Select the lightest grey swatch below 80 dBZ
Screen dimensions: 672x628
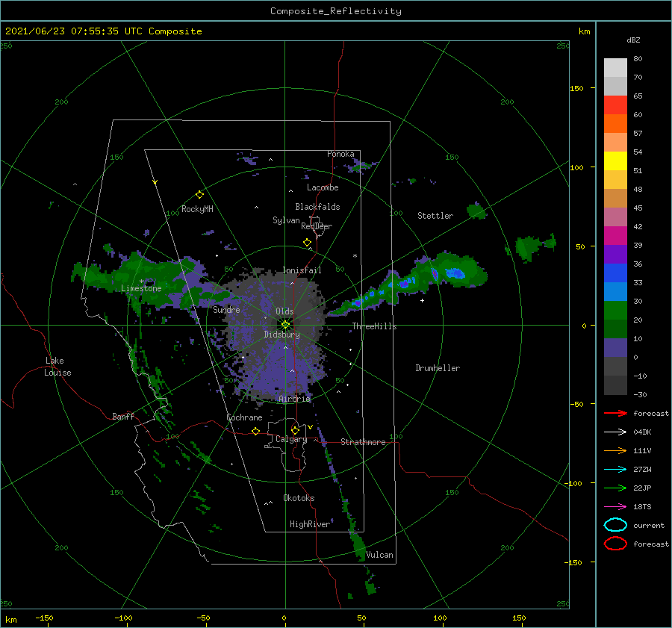pos(615,67)
